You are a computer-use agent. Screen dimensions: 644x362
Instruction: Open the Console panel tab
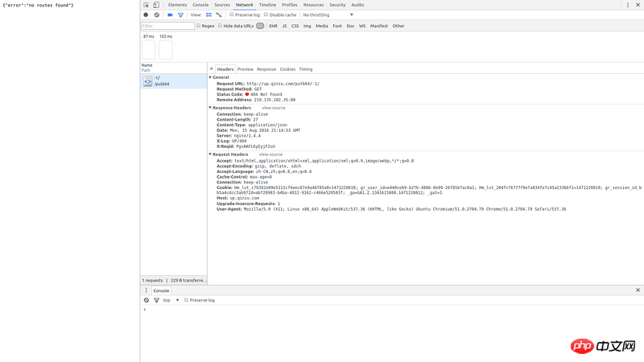pos(200,5)
